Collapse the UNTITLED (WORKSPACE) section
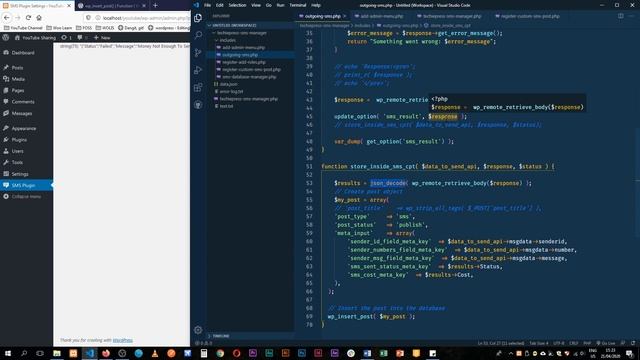Screen dimensions: 640x360 pyautogui.click(x=251, y=25)
